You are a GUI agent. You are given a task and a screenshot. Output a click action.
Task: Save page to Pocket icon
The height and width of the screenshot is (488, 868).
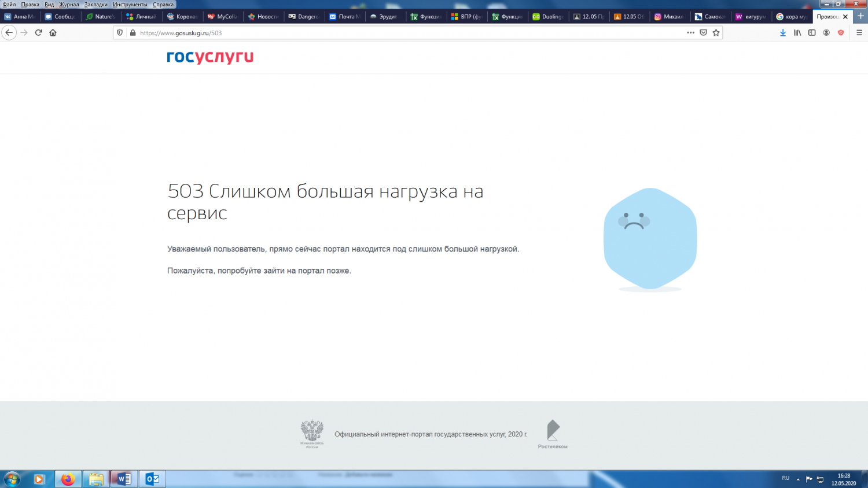[x=703, y=33]
